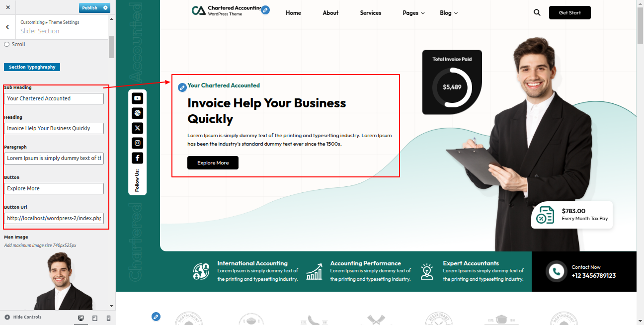Click the X (Twitter) social icon
This screenshot has width=644, height=325.
pyautogui.click(x=137, y=128)
